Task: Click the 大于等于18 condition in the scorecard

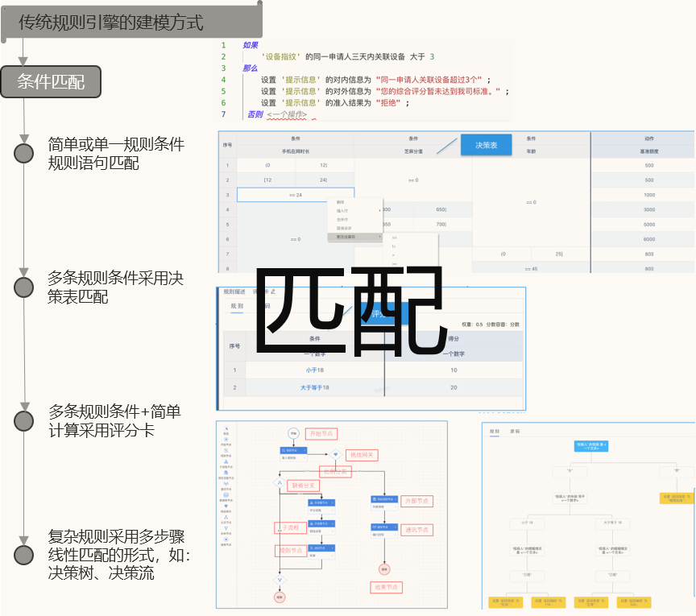Action: pos(315,387)
